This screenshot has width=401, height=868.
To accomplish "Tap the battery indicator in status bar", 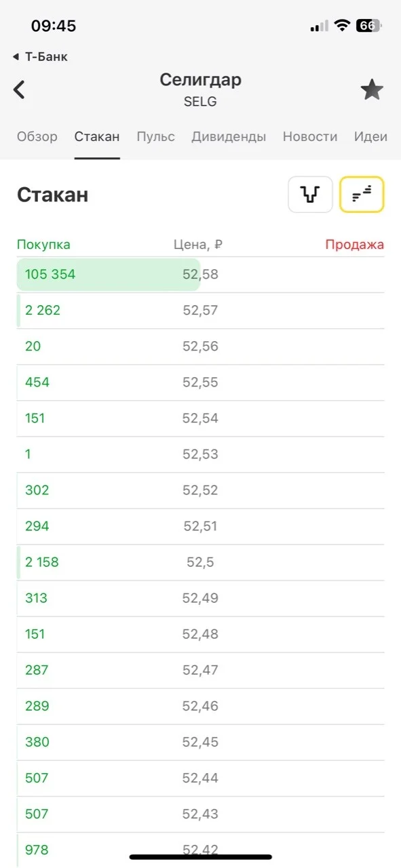I will pos(369,26).
